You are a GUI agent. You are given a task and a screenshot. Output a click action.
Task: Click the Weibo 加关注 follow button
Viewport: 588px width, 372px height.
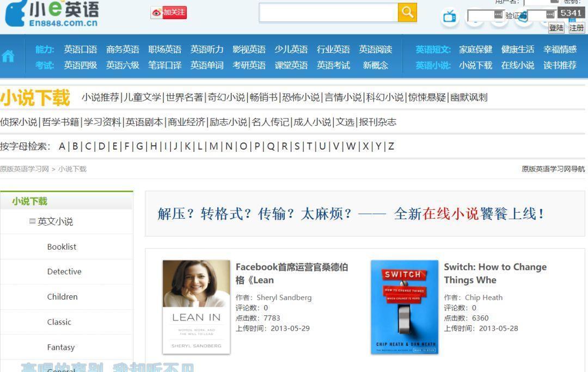(168, 13)
